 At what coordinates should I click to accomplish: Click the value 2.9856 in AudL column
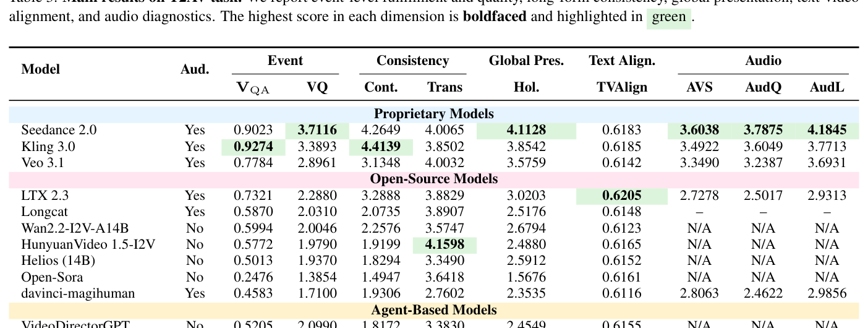point(827,293)
